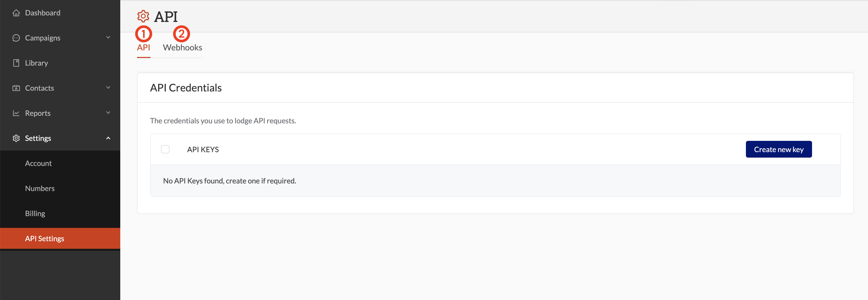Open the Contacts sidebar label

point(39,88)
